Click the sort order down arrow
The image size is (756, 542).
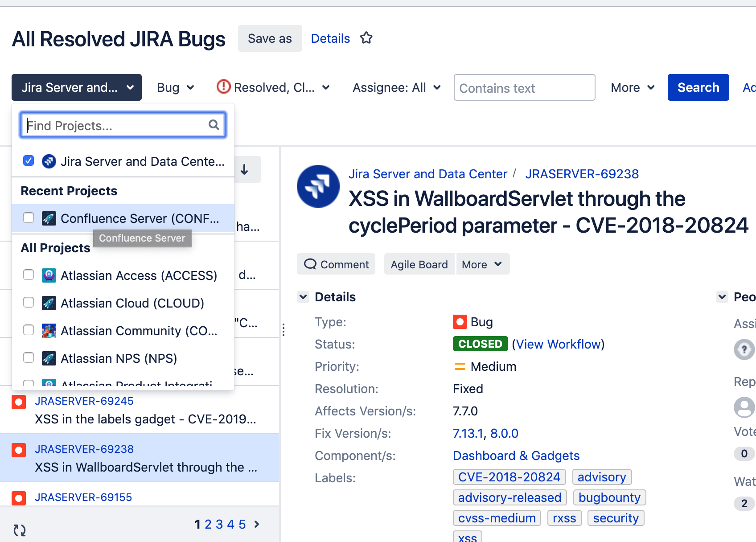click(244, 169)
